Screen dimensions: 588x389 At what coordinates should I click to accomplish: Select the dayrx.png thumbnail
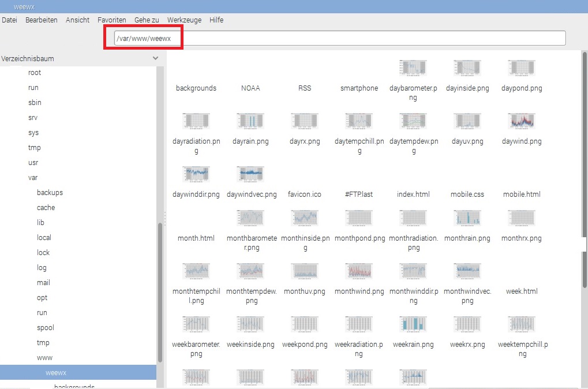(x=304, y=121)
